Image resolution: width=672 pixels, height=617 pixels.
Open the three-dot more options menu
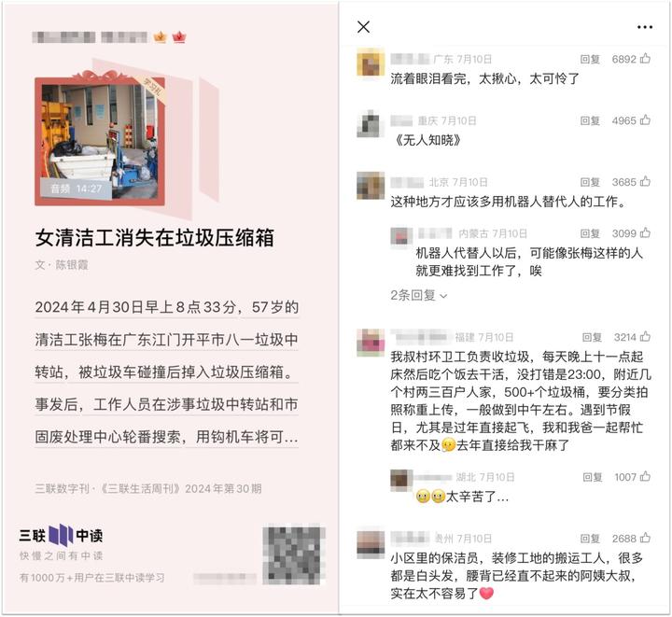coord(645,27)
